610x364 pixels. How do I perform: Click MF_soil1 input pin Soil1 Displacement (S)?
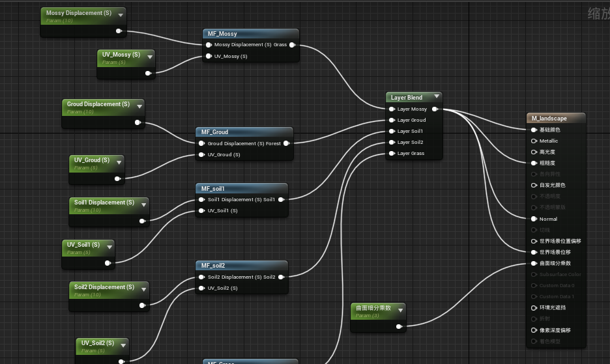pos(201,199)
